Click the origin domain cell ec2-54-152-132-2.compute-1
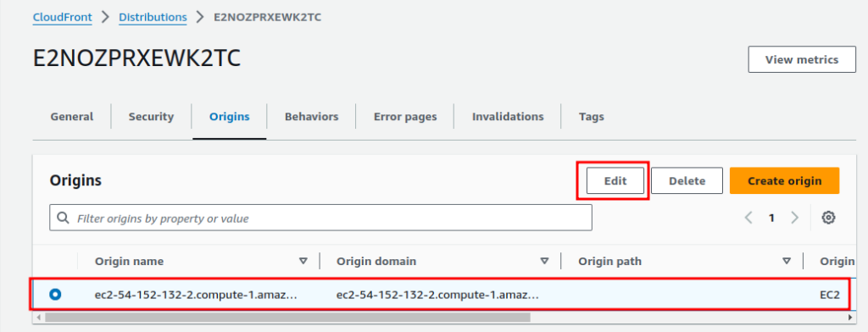Screen dimensions: 868x332 point(438,295)
